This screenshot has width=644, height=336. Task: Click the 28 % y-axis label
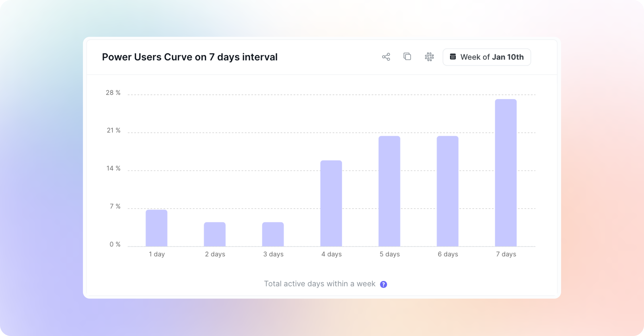click(x=113, y=93)
